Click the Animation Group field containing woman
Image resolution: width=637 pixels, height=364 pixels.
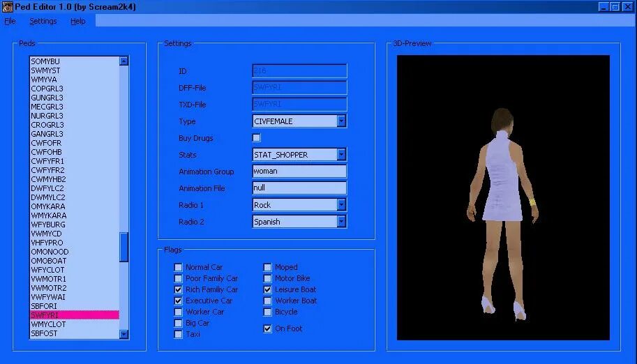[x=299, y=171]
